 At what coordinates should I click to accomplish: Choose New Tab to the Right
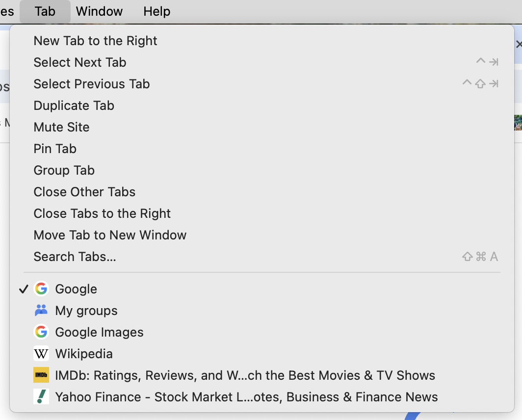(95, 41)
